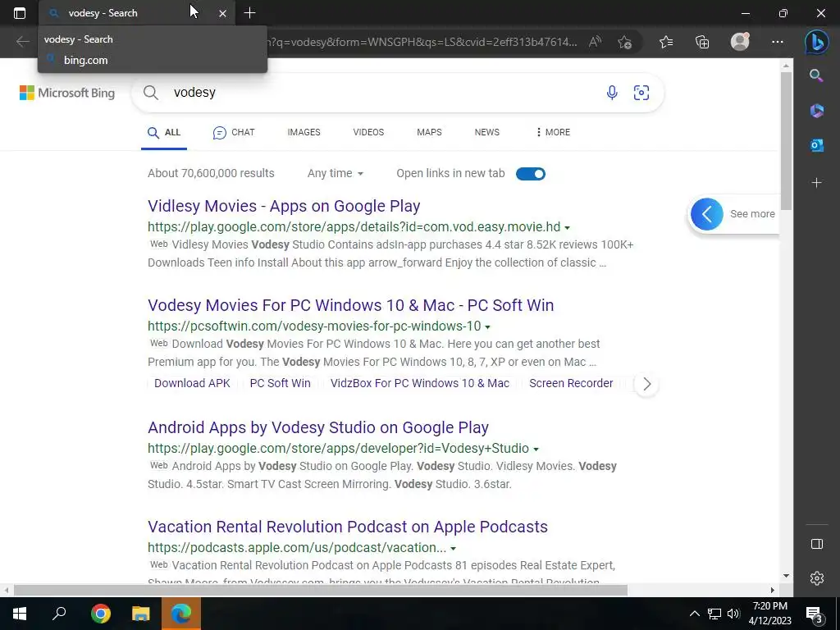This screenshot has width=840, height=630.
Task: Show hidden system tray icons chevron
Action: coord(694,614)
